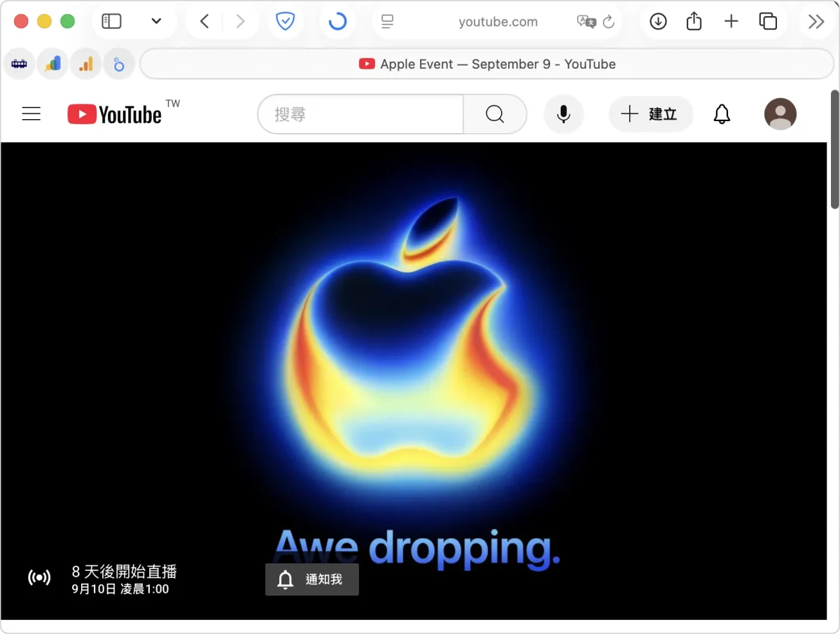Open a new tab with plus button

731,21
